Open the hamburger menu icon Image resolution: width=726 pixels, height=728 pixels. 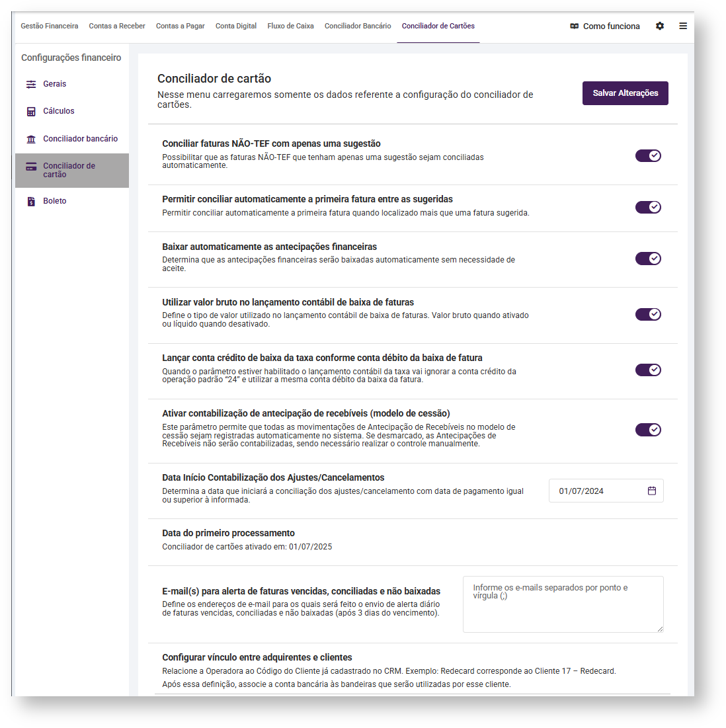click(x=683, y=26)
